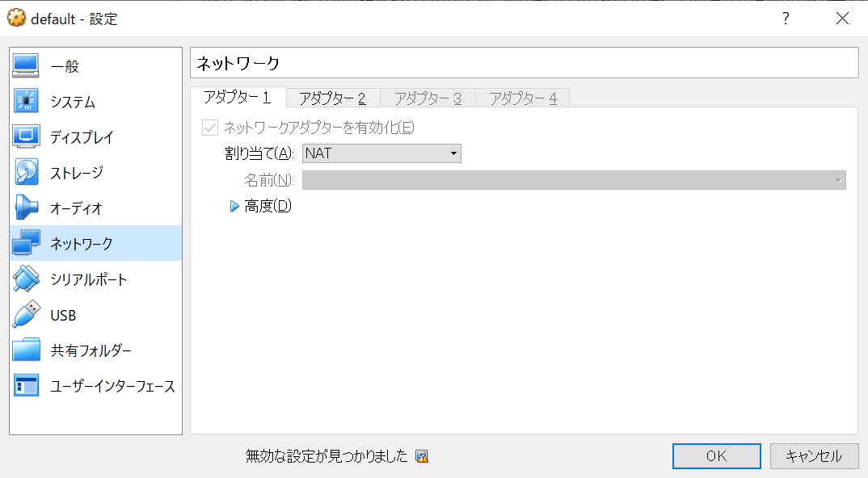Image resolution: width=868 pixels, height=478 pixels.
Task: Open the シリアルポート connector icon
Action: pos(26,279)
